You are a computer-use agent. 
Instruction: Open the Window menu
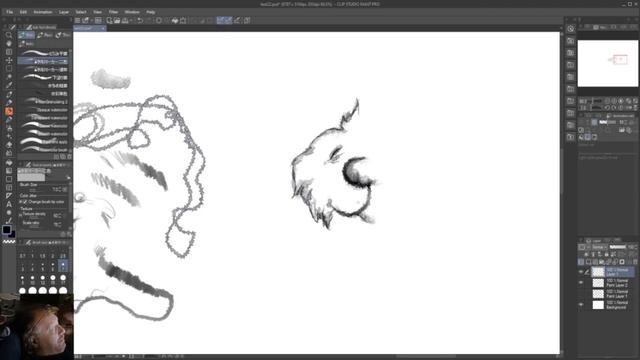pos(132,12)
